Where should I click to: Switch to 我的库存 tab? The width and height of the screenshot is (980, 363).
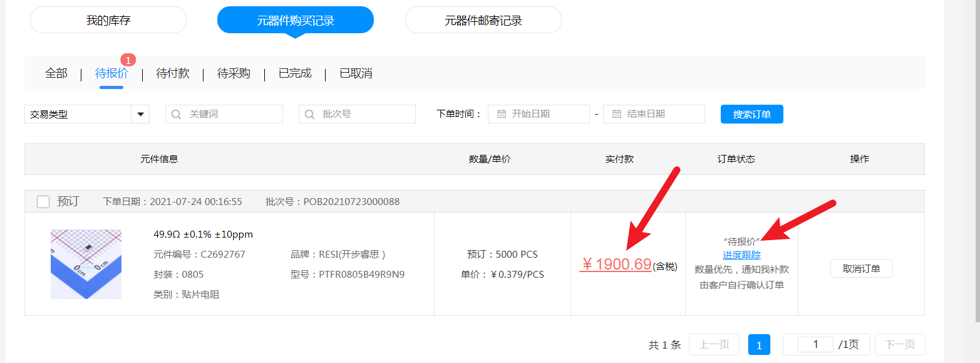(x=108, y=20)
